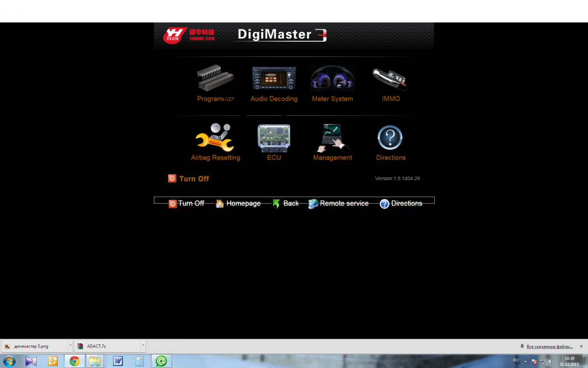This screenshot has height=368, width=588.
Task: Click the RU language indicator
Action: pyautogui.click(x=516, y=360)
